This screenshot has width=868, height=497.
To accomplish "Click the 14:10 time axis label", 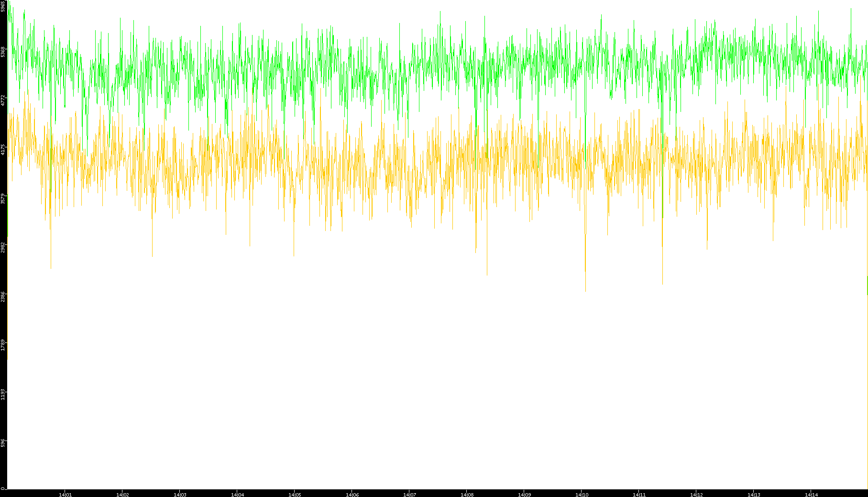I will 582,495.
